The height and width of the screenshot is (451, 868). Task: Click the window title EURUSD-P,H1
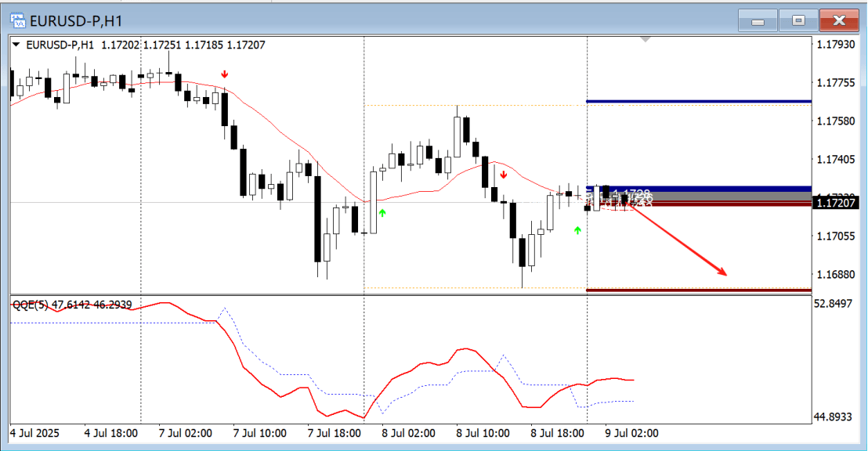76,21
